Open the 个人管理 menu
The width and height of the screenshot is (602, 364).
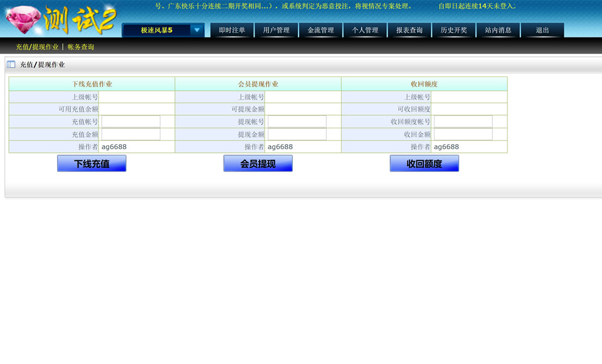365,30
